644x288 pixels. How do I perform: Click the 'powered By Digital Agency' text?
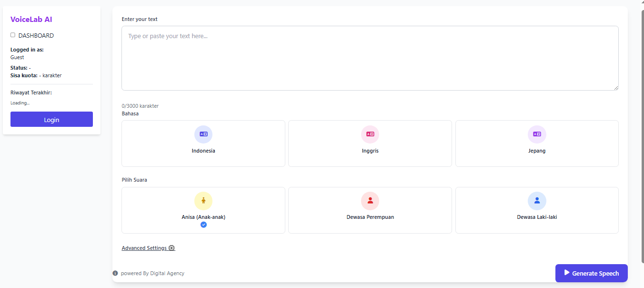(152, 273)
